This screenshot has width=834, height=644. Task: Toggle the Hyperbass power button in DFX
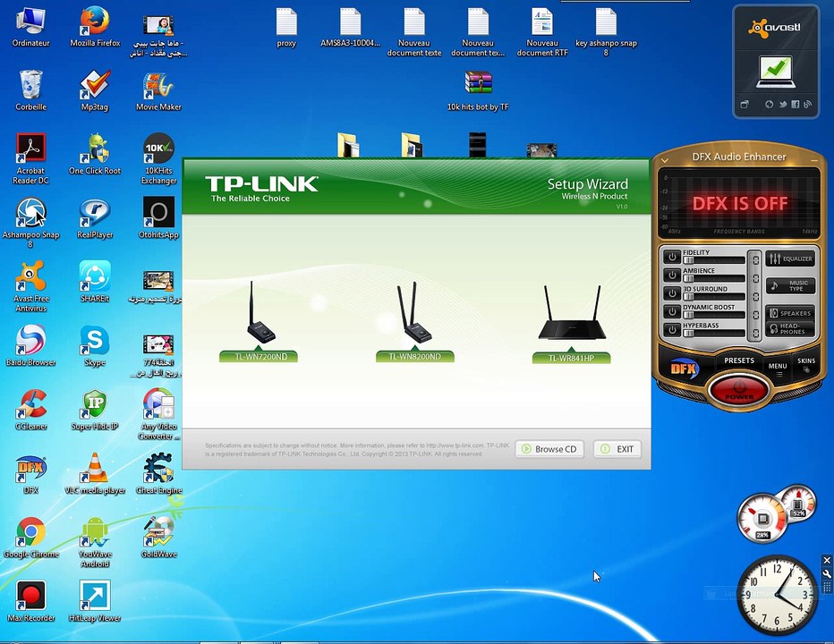(672, 330)
